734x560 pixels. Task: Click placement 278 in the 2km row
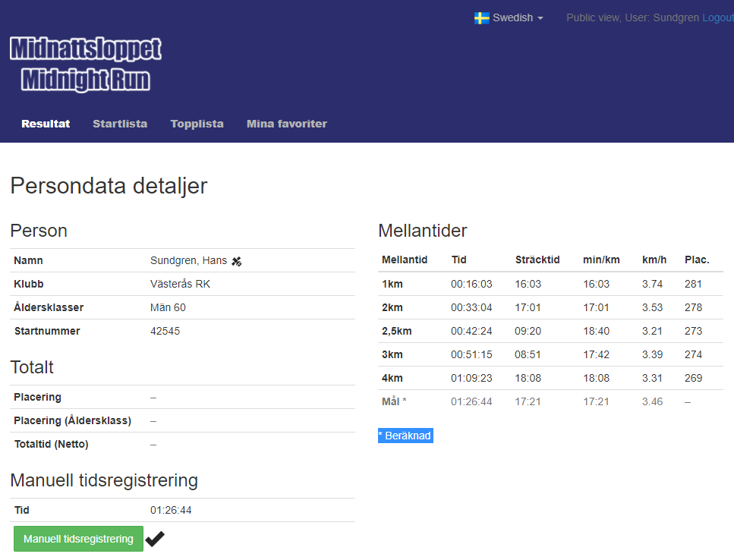[693, 307]
